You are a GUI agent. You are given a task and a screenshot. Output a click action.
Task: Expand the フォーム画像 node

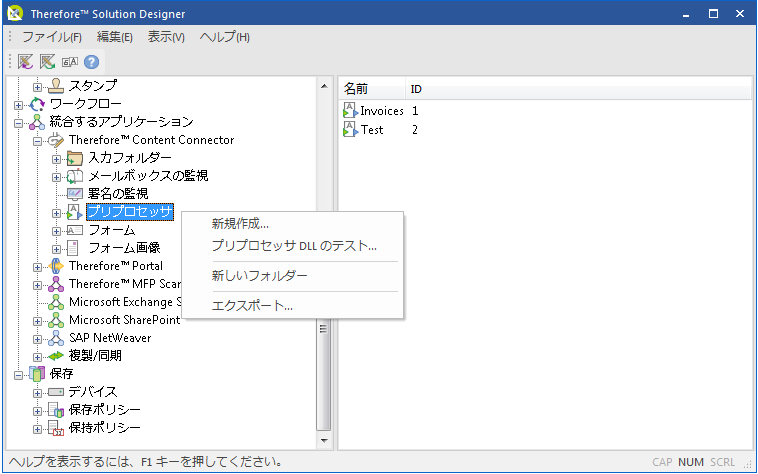click(x=57, y=249)
